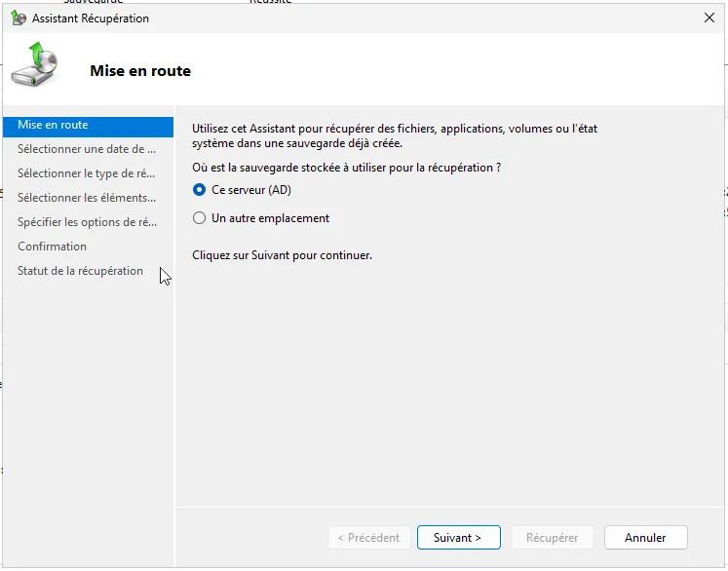The image size is (728, 571).
Task: Click the disabled Récupérer button
Action: tap(553, 538)
